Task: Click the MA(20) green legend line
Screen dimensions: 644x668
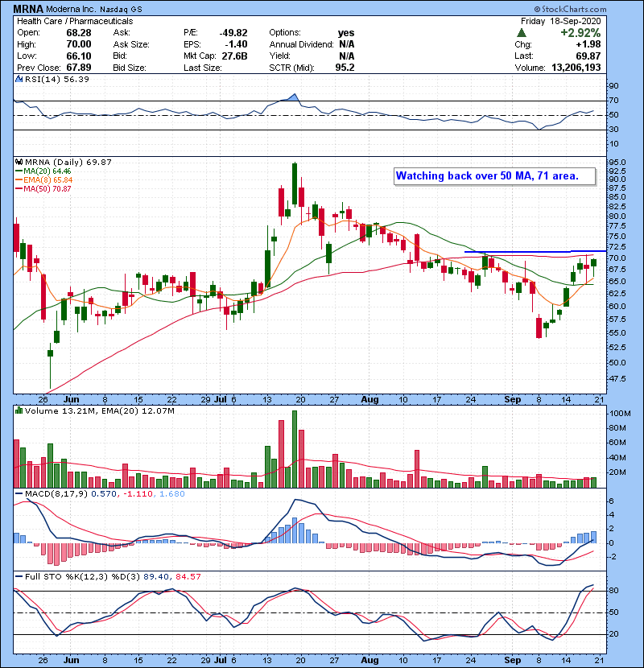Action: click(x=19, y=171)
